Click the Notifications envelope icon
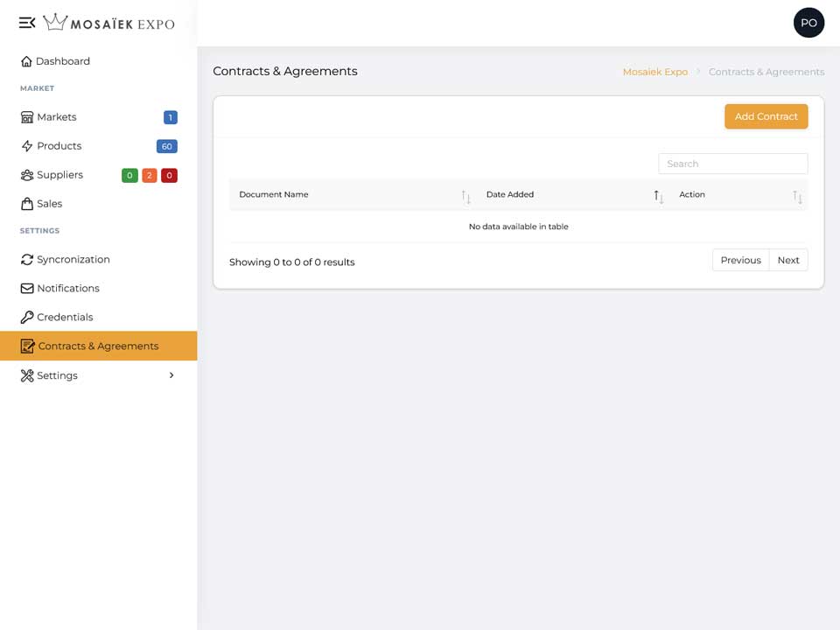 [x=27, y=288]
